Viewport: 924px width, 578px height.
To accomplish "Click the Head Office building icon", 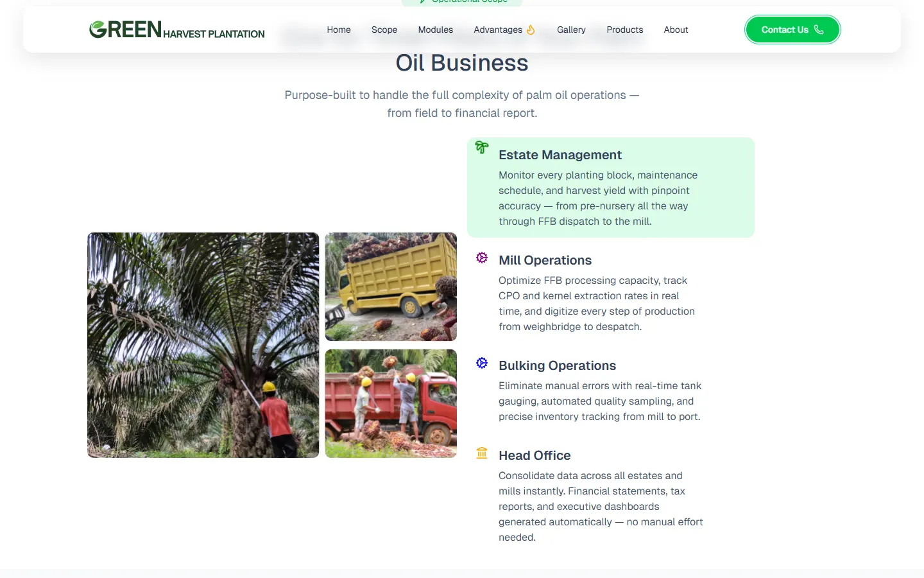I will [x=482, y=453].
